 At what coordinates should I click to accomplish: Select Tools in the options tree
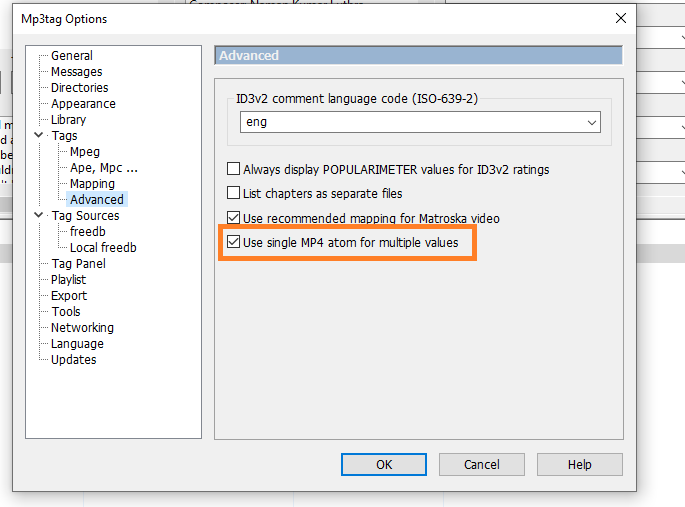(x=66, y=312)
